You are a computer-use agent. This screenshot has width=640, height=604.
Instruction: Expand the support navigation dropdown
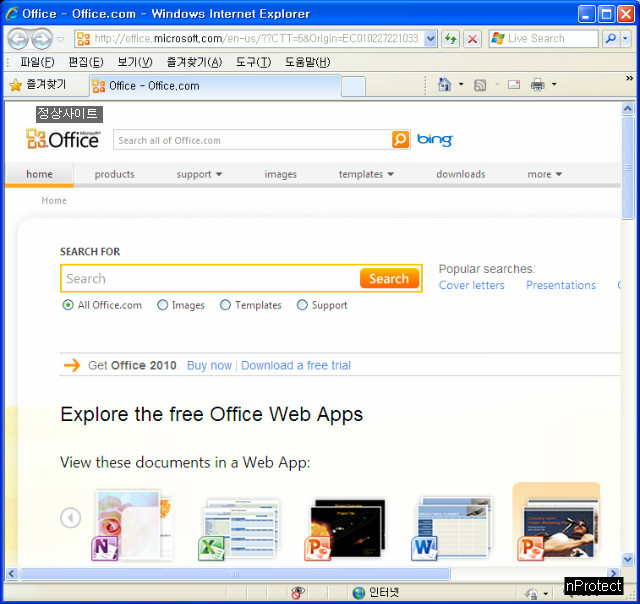(x=219, y=174)
